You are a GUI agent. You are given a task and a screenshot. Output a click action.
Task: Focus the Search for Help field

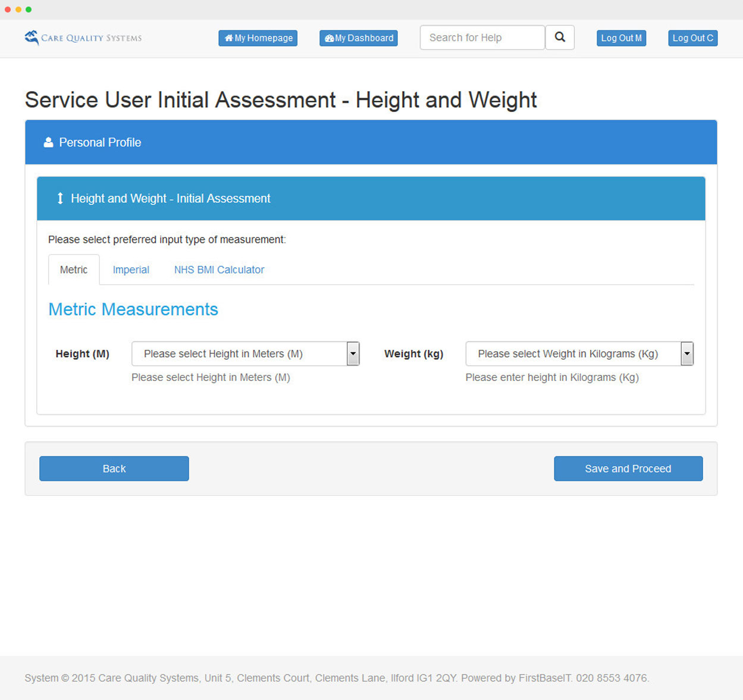482,37
